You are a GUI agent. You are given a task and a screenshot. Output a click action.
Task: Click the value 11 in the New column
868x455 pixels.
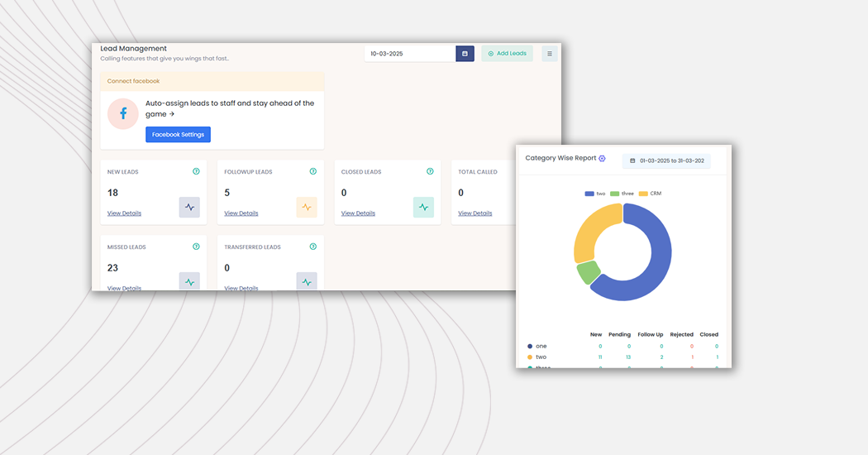pyautogui.click(x=600, y=357)
